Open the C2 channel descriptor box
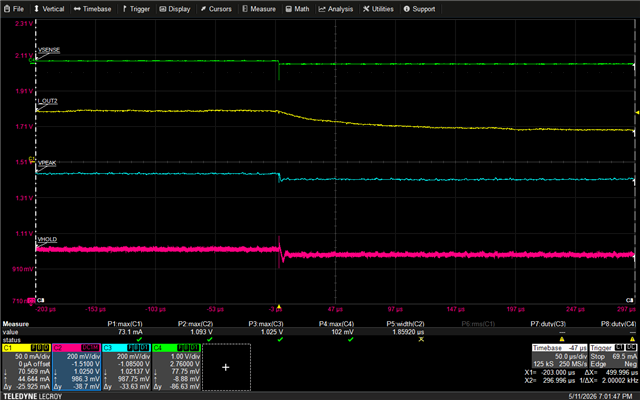This screenshot has width=640, height=400. coord(76,367)
